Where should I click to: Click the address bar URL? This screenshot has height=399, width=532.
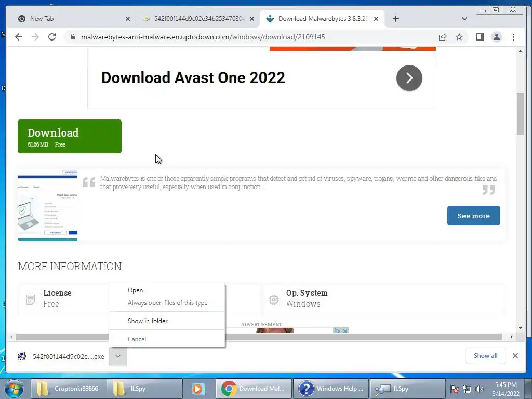click(203, 37)
